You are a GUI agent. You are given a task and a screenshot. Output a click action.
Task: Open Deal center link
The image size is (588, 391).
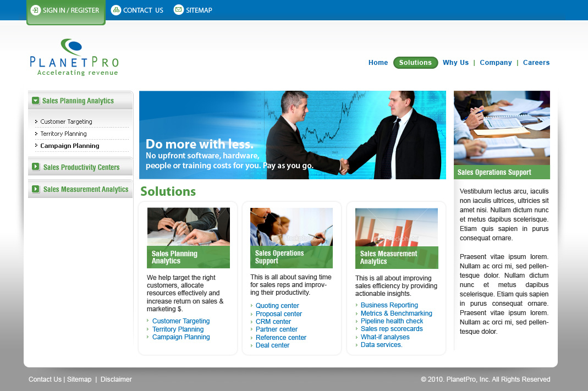pyautogui.click(x=272, y=345)
